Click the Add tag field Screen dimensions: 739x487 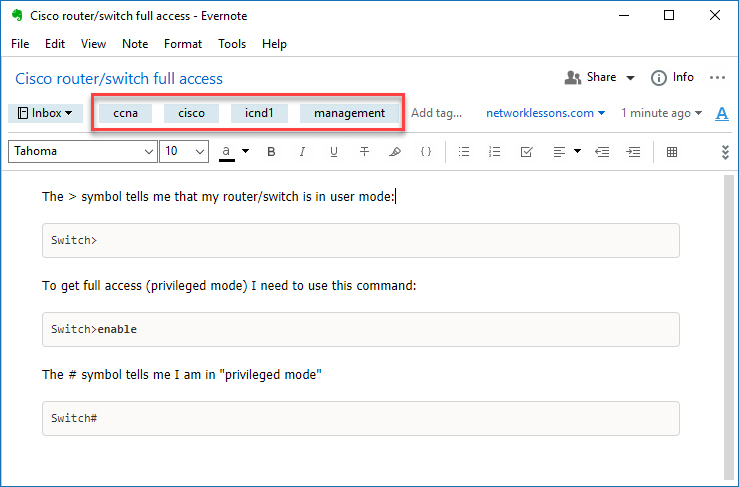point(436,113)
